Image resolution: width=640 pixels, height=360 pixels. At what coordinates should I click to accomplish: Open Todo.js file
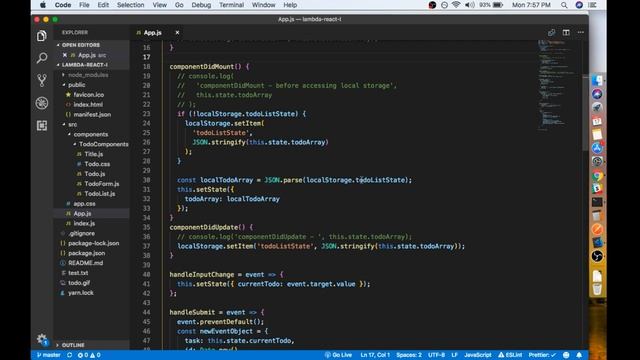coord(95,174)
